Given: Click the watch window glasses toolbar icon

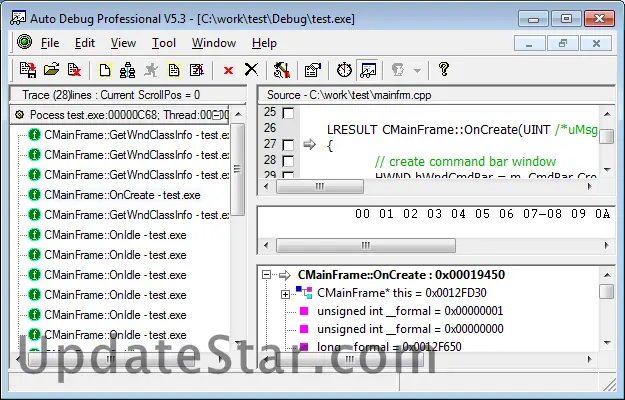Looking at the screenshot, I should (x=368, y=70).
